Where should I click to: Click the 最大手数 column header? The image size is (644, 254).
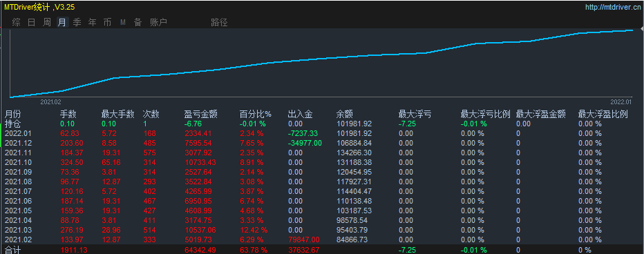pyautogui.click(x=118, y=115)
